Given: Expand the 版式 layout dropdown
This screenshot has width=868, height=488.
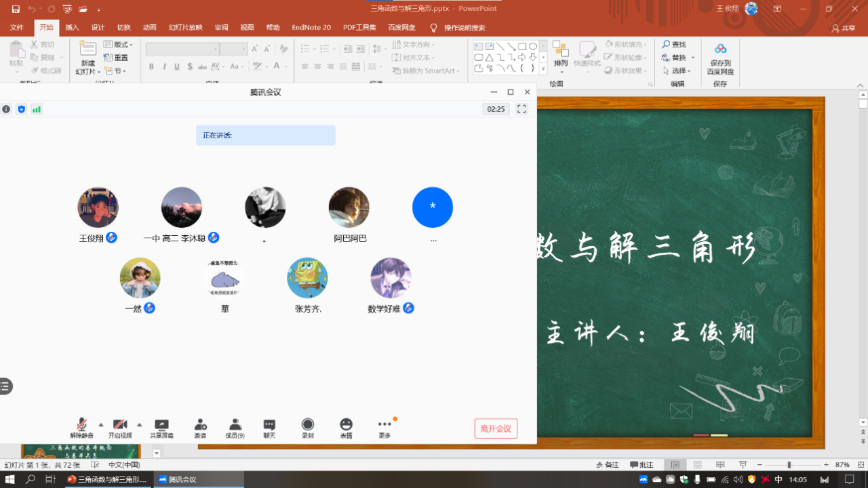Looking at the screenshot, I should (119, 45).
